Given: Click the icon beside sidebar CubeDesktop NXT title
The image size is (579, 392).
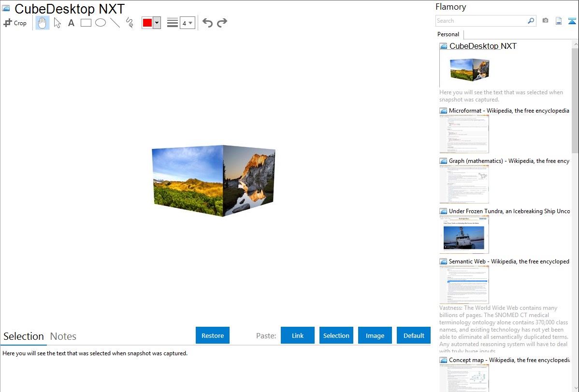Looking at the screenshot, I should (444, 46).
